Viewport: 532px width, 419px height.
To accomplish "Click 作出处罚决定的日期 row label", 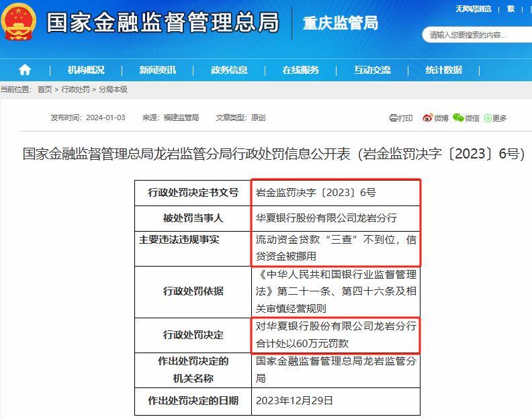I will pyautogui.click(x=193, y=401).
